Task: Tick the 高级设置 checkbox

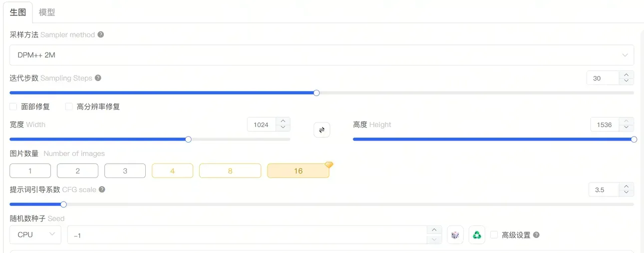Action: (494, 234)
